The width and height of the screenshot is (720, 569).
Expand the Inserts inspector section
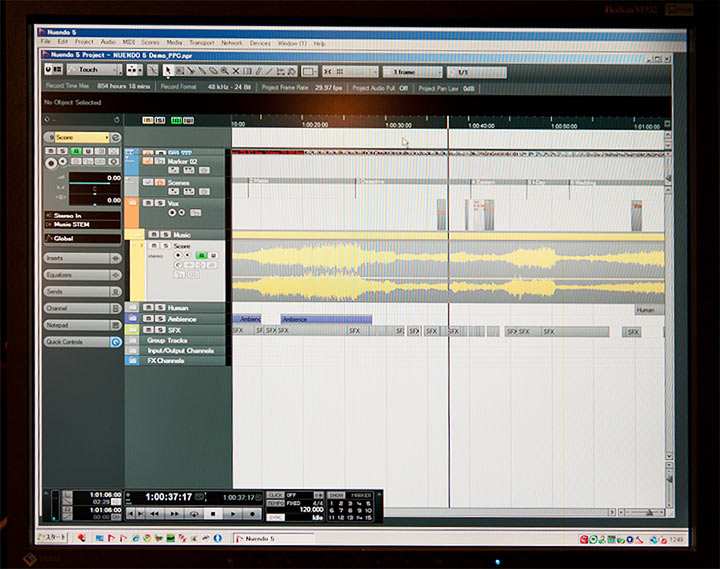(83, 258)
